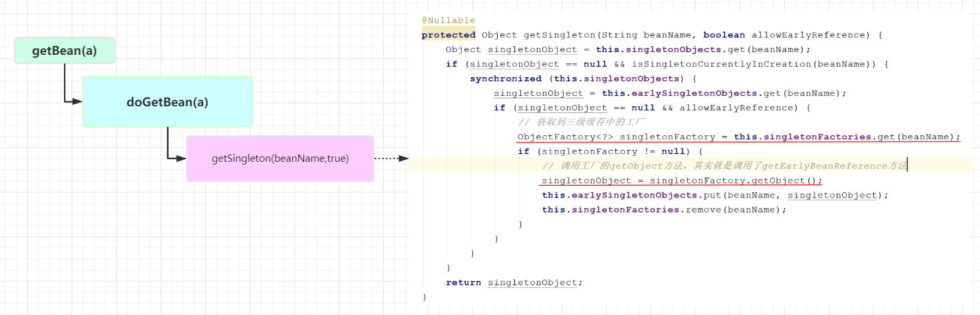Image resolution: width=980 pixels, height=315 pixels.
Task: Click the @Nullable annotation
Action: click(x=448, y=20)
